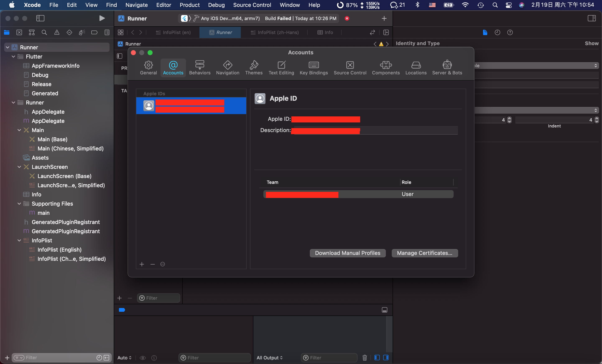
Task: Show the test navigator
Action: pyautogui.click(x=69, y=32)
